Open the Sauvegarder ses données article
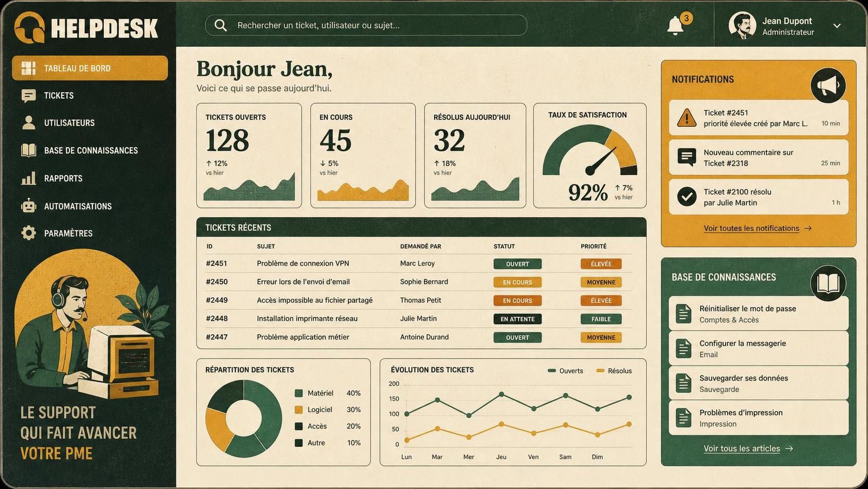The height and width of the screenshot is (489, 868). point(758,383)
